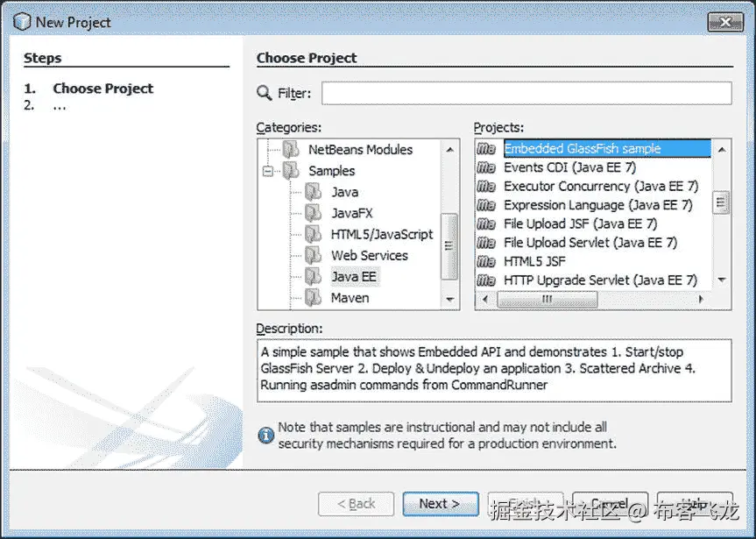Select the Samples category label
This screenshot has width=756, height=539.
click(332, 171)
